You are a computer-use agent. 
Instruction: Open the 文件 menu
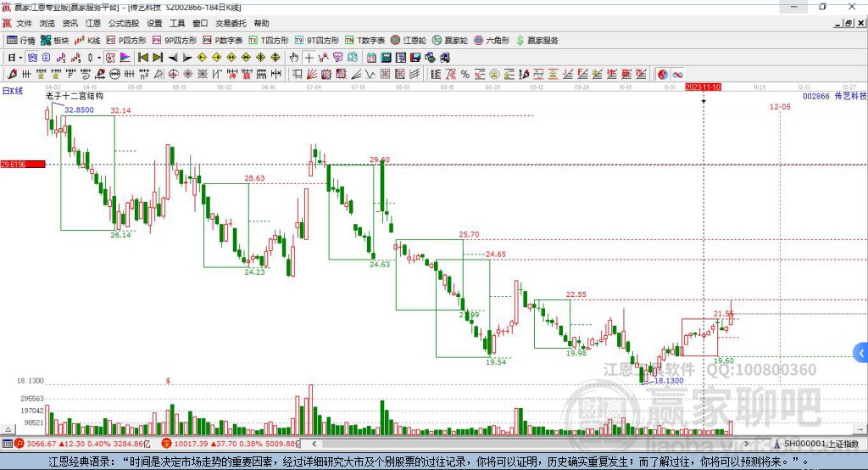point(24,23)
